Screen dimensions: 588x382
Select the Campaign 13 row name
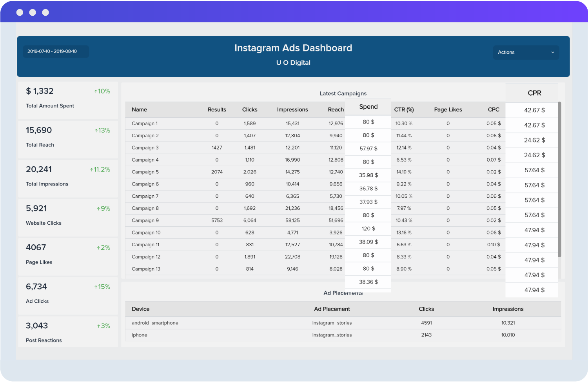pos(146,269)
